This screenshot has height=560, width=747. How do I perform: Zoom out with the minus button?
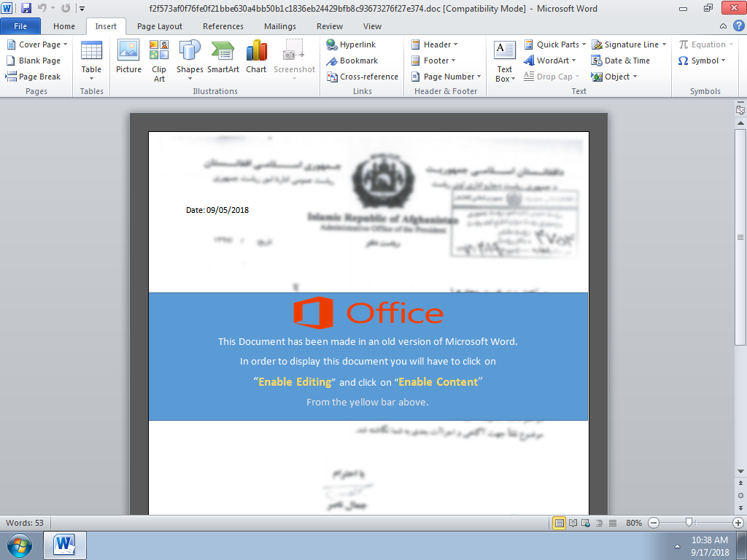pyautogui.click(x=654, y=523)
